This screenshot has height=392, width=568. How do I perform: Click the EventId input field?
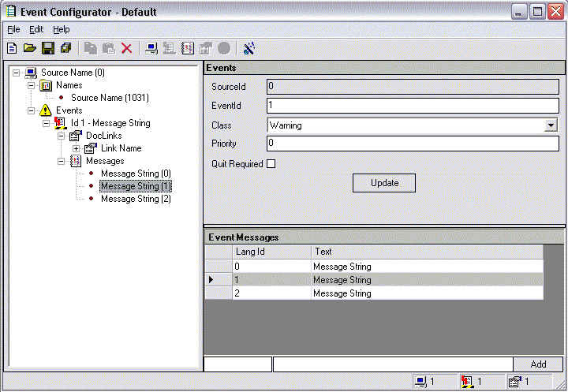pyautogui.click(x=413, y=106)
